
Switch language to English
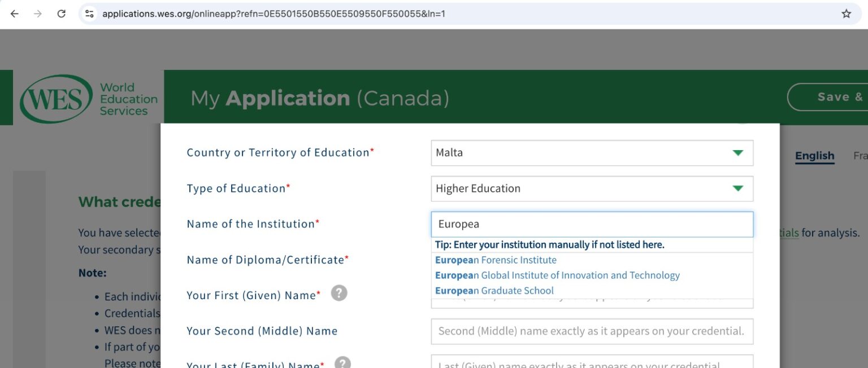[x=814, y=156]
